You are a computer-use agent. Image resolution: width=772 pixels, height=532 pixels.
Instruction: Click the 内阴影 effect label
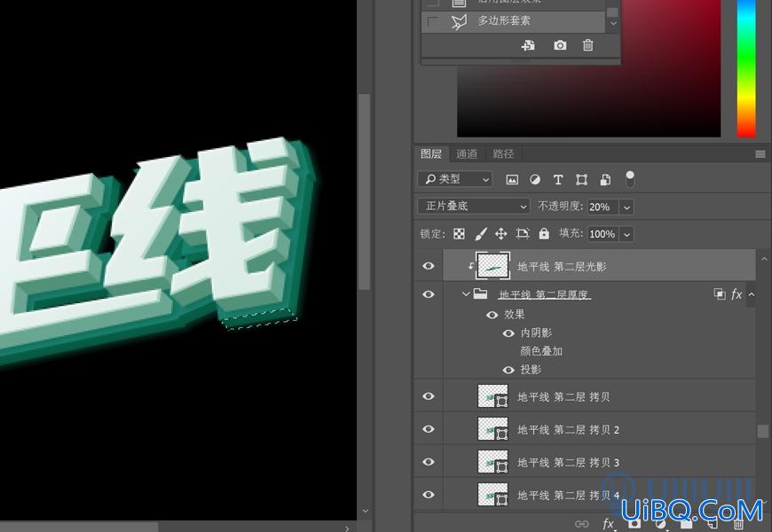[536, 333]
